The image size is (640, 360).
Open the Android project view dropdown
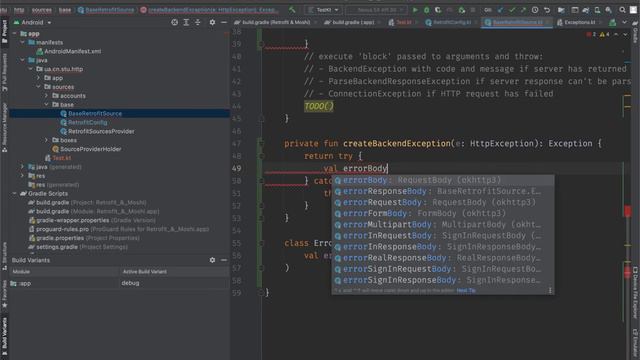pyautogui.click(x=32, y=22)
